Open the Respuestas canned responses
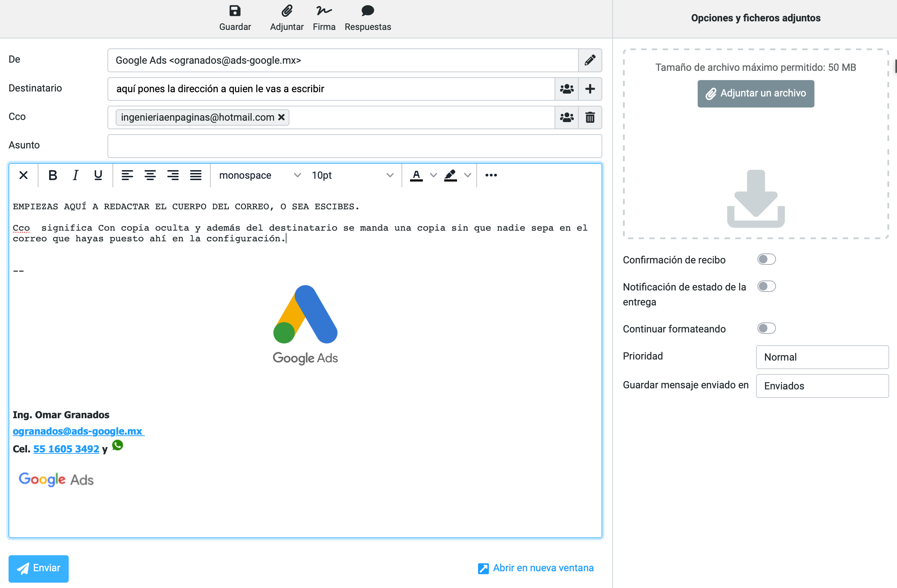Viewport: 897px width, 588px height. [367, 11]
